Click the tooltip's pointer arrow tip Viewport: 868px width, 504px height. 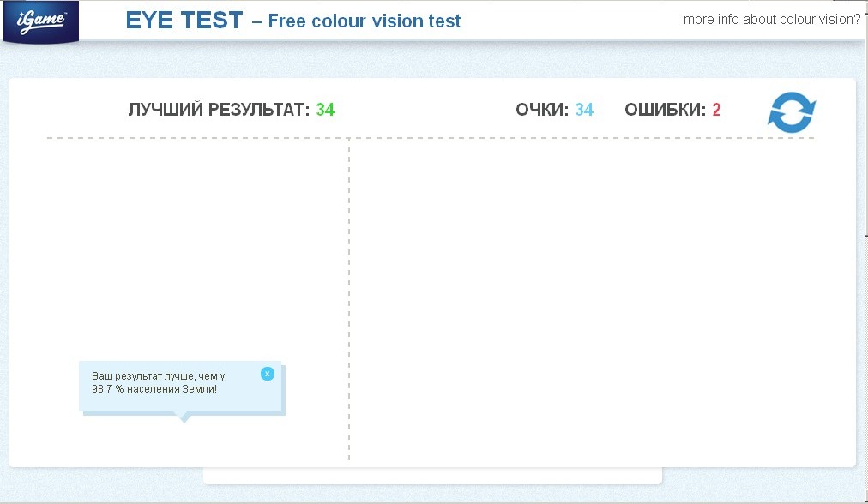click(x=184, y=419)
